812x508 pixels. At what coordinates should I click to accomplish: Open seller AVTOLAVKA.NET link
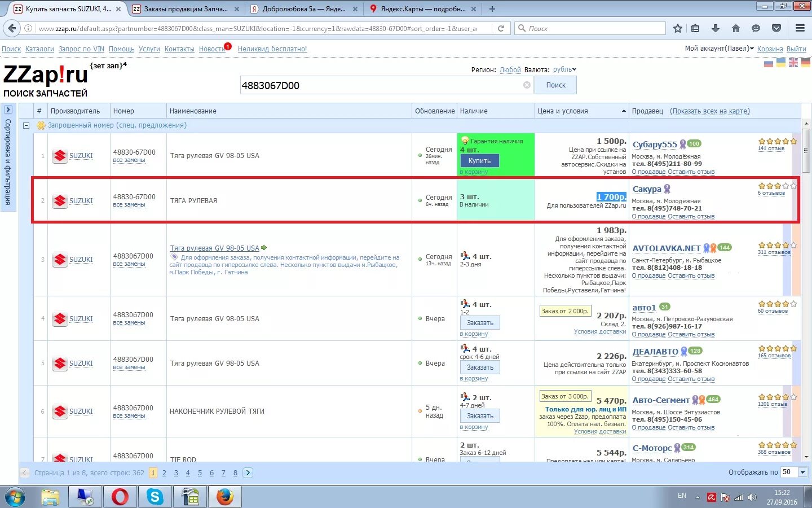(667, 248)
